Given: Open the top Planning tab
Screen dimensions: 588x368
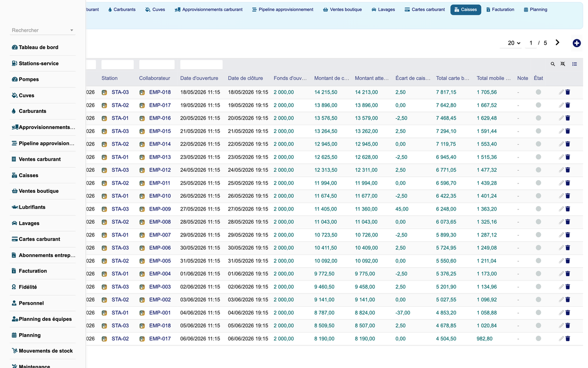Looking at the screenshot, I should 536,9.
